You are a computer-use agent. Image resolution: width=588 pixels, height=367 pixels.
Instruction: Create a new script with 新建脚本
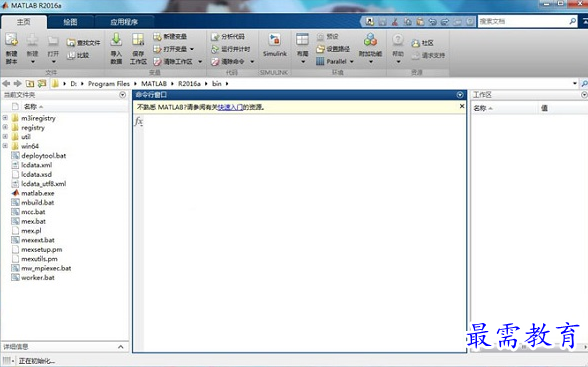pos(11,48)
